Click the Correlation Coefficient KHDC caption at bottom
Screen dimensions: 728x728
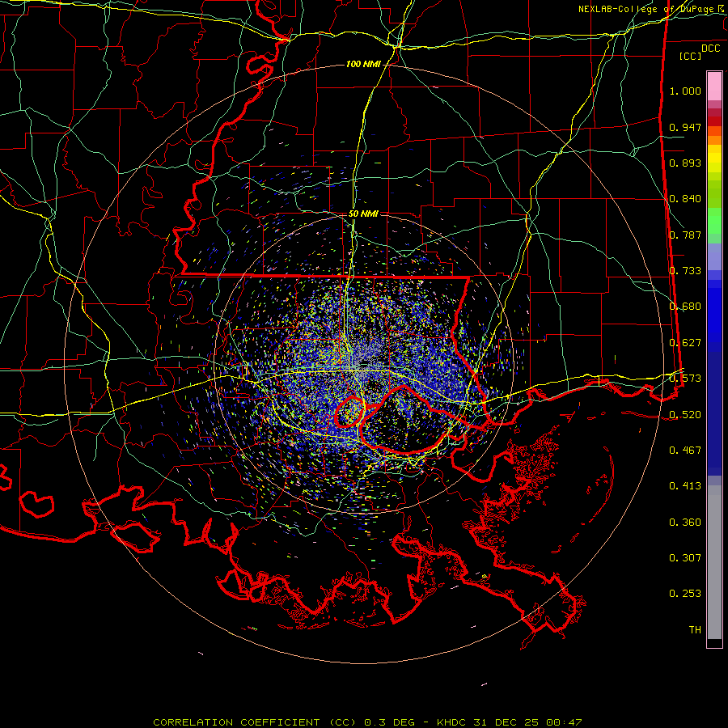[x=367, y=722]
